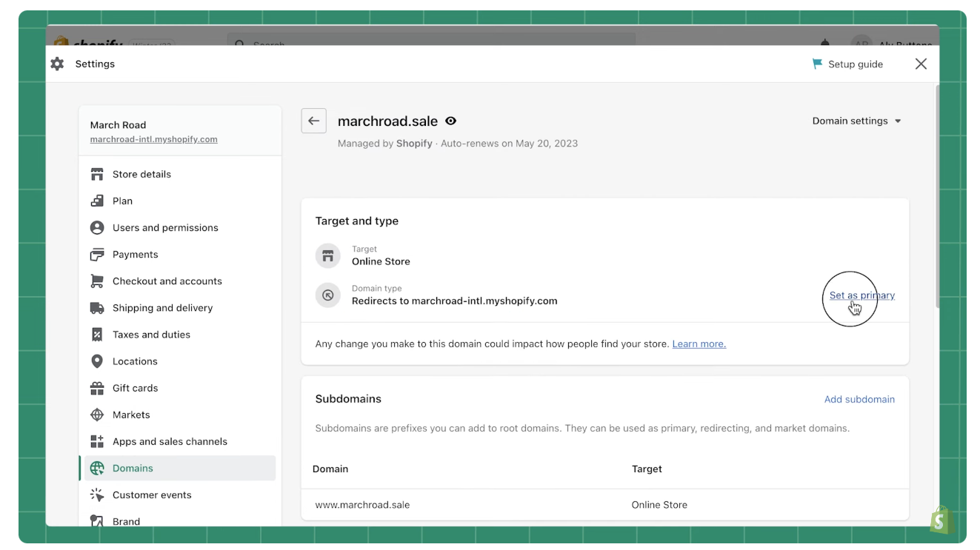The image size is (980, 550).
Task: Click the Plan icon in sidebar
Action: [x=97, y=201]
